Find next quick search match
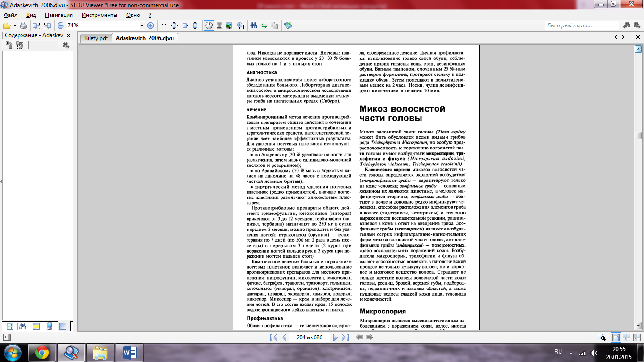The image size is (644, 362). coord(637,25)
